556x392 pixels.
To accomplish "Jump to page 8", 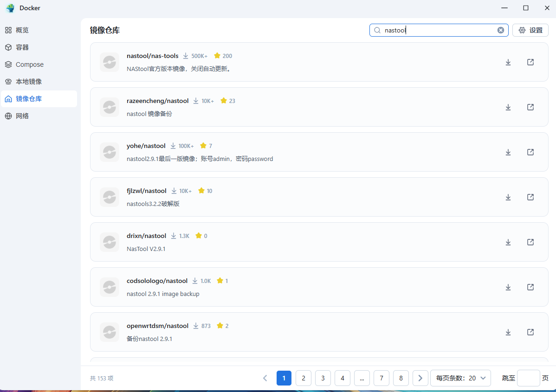I will pos(401,378).
